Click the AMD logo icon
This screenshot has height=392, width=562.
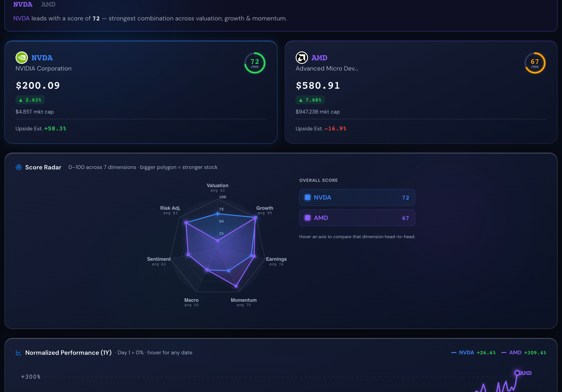(302, 58)
